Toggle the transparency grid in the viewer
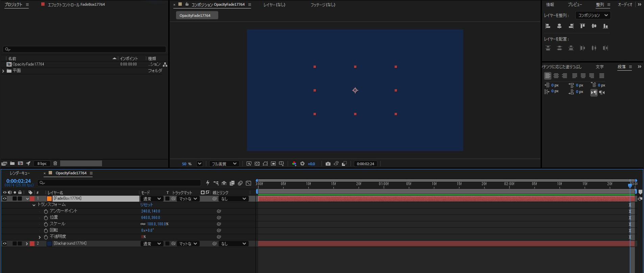This screenshot has width=644, height=273. click(x=257, y=164)
